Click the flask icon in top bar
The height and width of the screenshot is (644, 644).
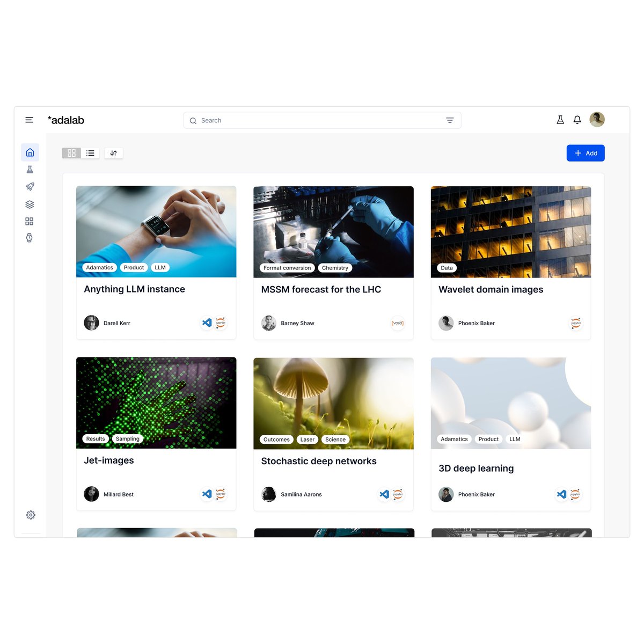click(x=560, y=120)
